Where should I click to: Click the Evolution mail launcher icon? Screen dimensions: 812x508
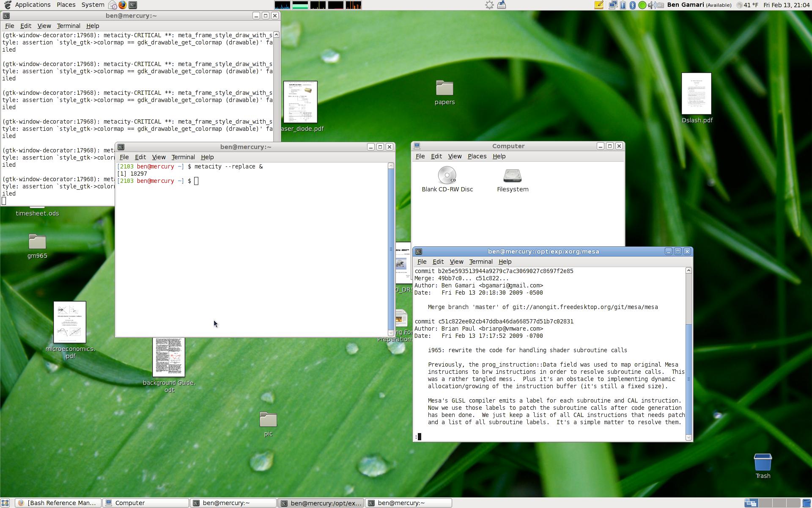coord(112,5)
